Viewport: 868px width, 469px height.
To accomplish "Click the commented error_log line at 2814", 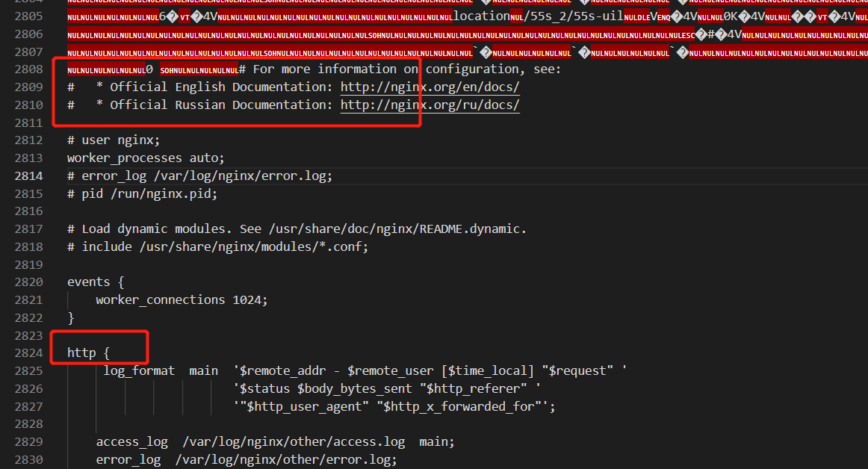I will point(199,176).
